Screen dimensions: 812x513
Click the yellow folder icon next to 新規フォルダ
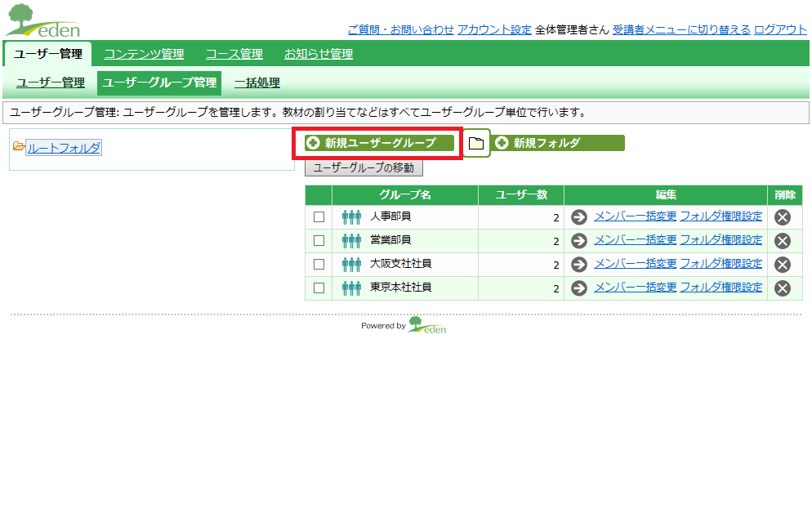[x=476, y=143]
